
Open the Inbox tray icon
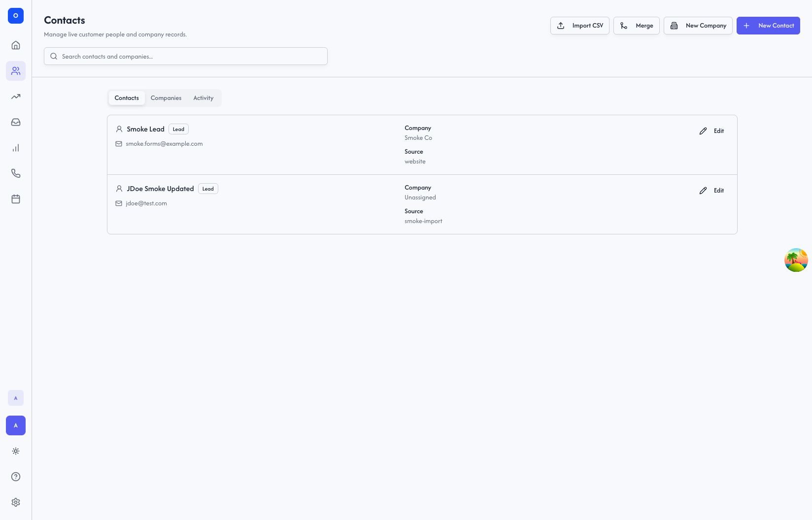[x=16, y=122]
